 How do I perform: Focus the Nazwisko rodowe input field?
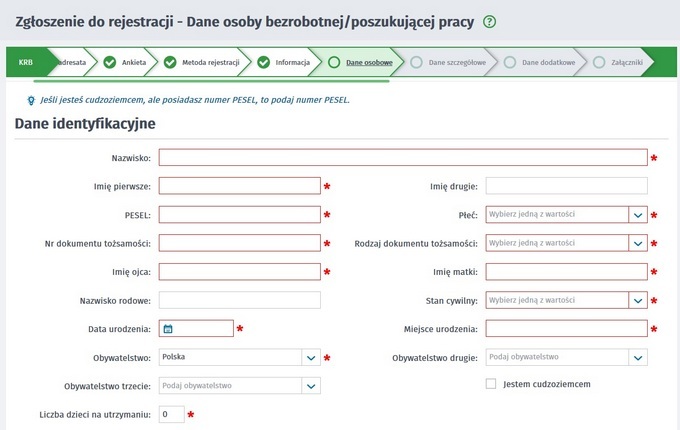(239, 300)
